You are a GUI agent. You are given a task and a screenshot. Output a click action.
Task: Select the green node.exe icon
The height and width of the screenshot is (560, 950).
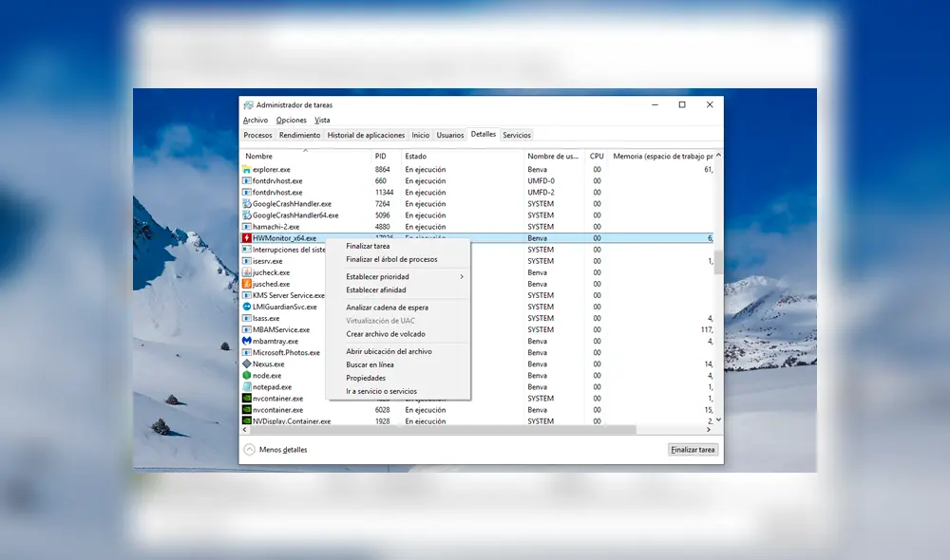click(x=245, y=375)
